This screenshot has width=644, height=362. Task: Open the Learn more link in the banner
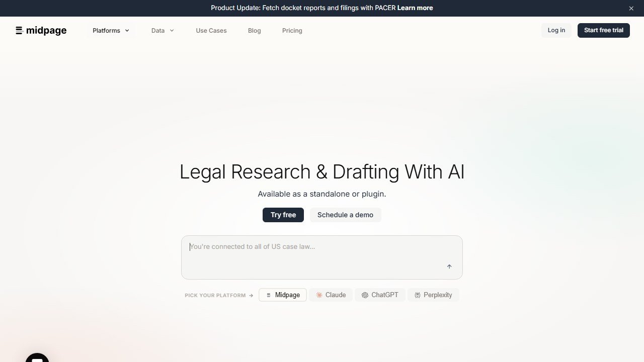(x=415, y=8)
